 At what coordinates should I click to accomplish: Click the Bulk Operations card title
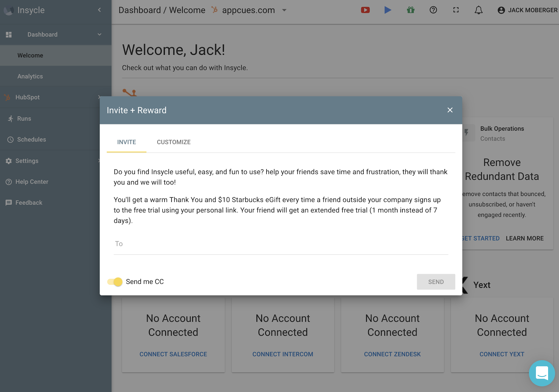click(502, 129)
